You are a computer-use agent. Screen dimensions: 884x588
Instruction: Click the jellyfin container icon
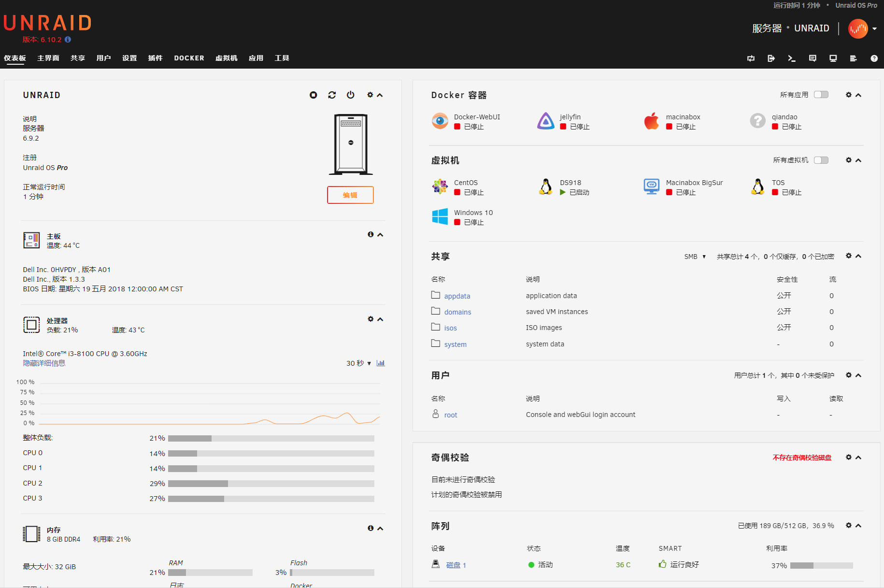click(x=546, y=121)
